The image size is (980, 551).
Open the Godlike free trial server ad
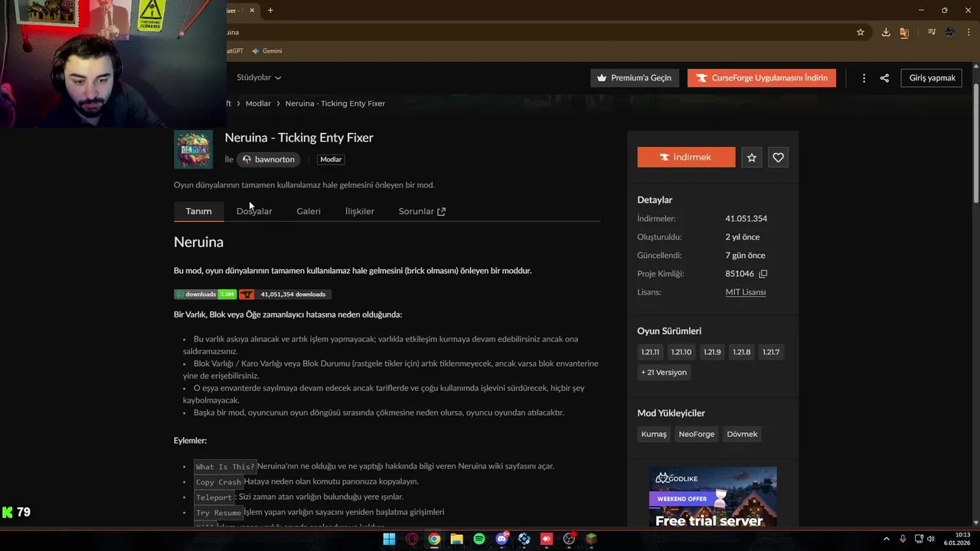pyautogui.click(x=713, y=497)
